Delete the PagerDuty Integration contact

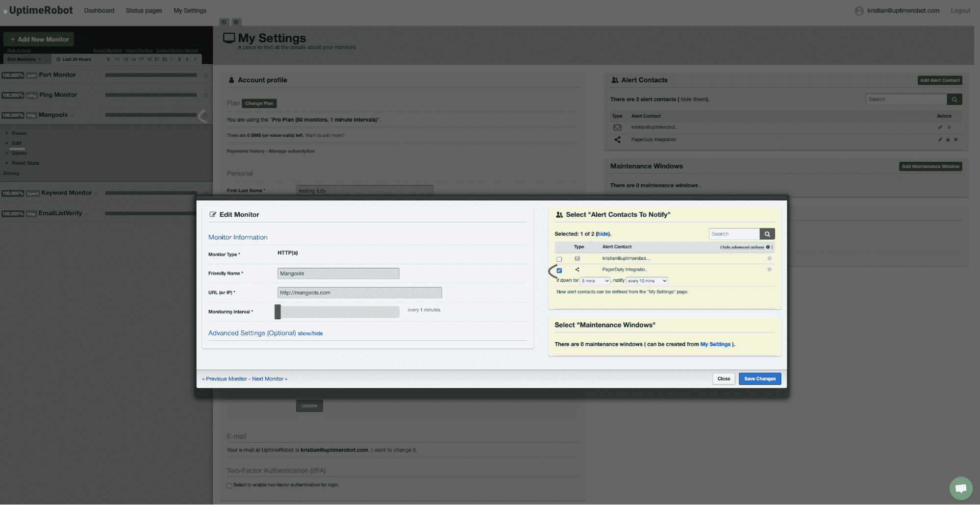pos(955,139)
